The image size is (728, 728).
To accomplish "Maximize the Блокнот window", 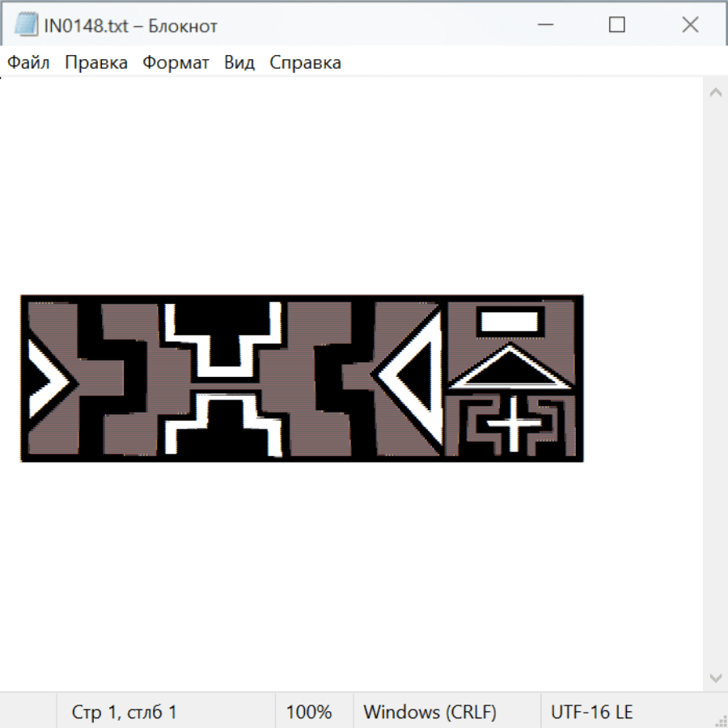I will 617,25.
